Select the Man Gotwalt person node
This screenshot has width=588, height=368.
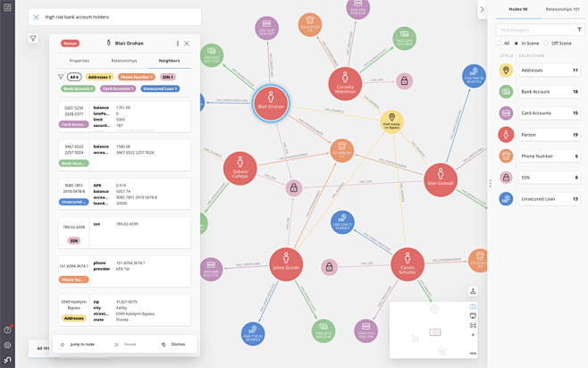point(441,180)
